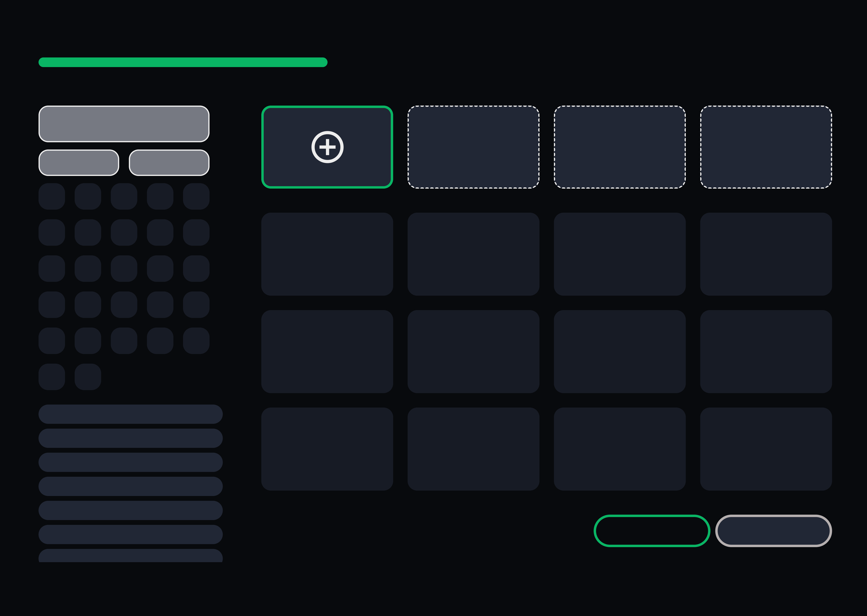Click the green progress bar at the top
The height and width of the screenshot is (616, 867).
pos(183,62)
